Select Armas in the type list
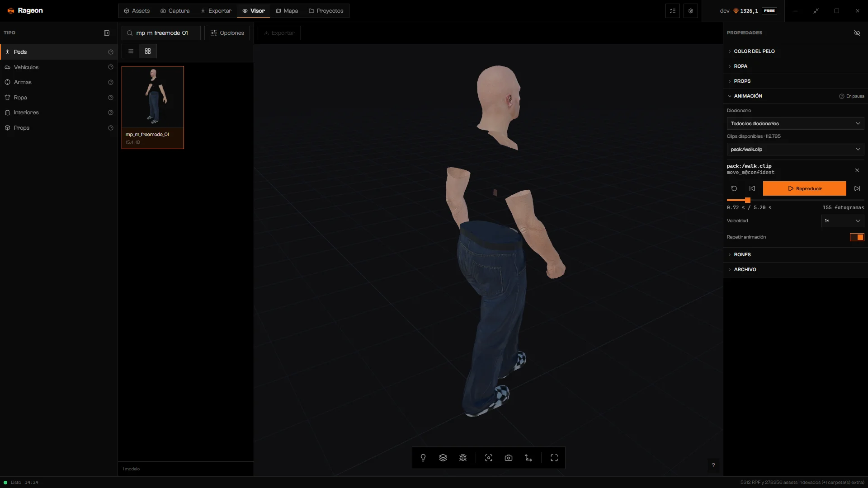Image resolution: width=868 pixels, height=488 pixels. 59,82
